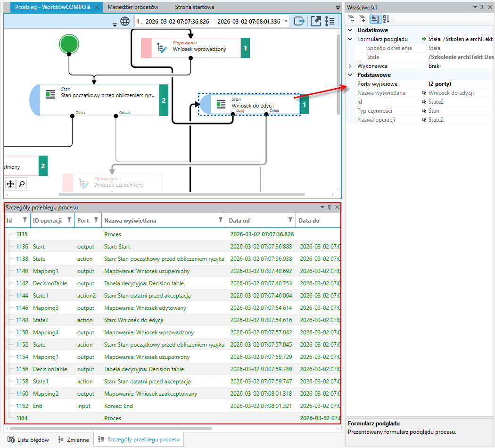Activate the pan tool on the diagram canvas
The height and width of the screenshot is (448, 495).
tap(10, 184)
